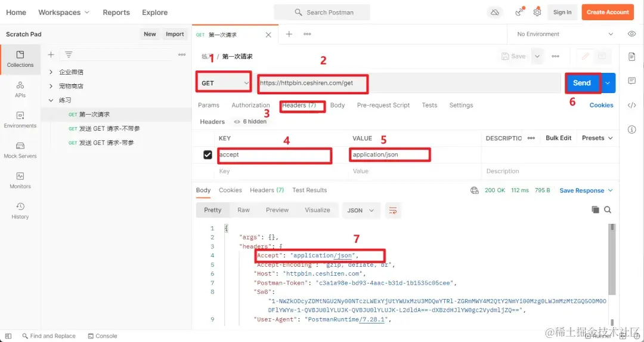This screenshot has width=644, height=342.
Task: Open the 发送 GET 请求-带参 request
Action: click(106, 143)
